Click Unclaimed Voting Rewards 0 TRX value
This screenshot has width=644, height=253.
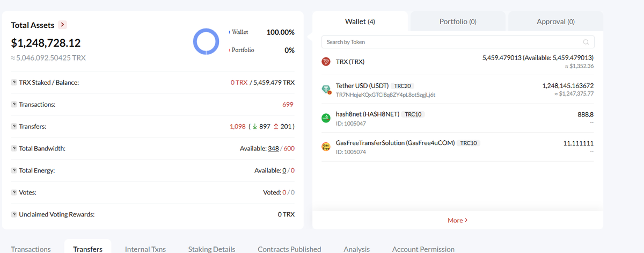pos(286,214)
